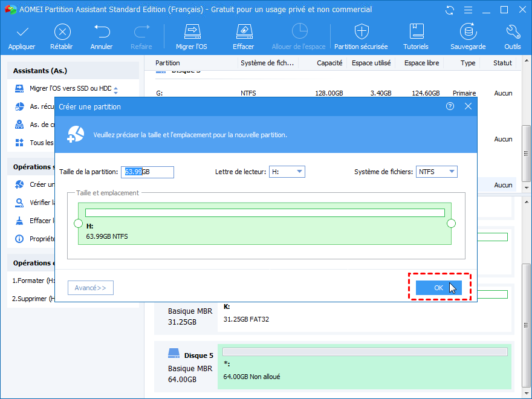
Task: Click the Type column header
Action: pyautogui.click(x=468, y=63)
